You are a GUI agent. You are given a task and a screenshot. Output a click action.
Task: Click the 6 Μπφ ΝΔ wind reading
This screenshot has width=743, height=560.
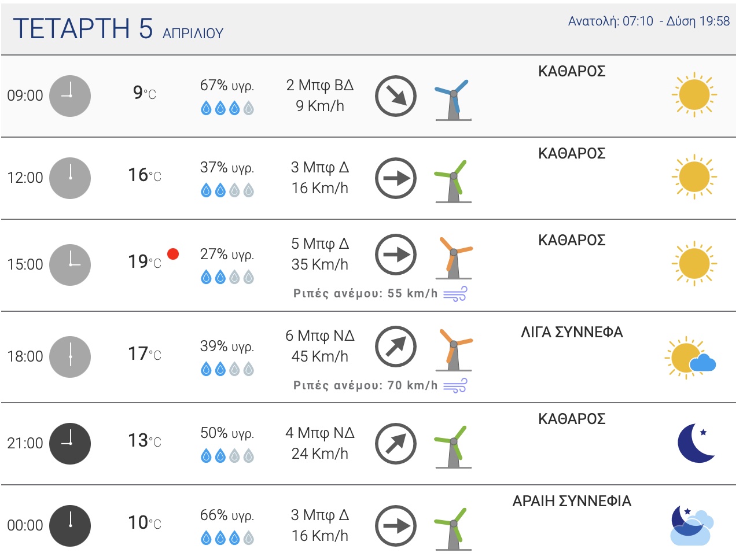[320, 336]
